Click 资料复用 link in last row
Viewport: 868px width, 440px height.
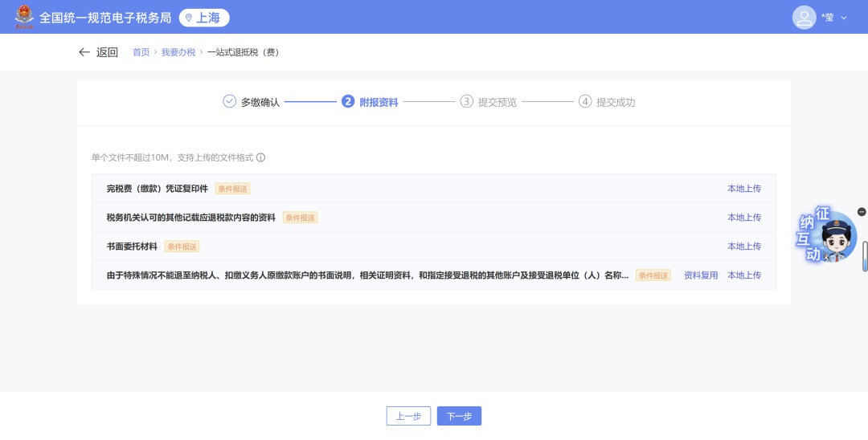[x=701, y=275]
